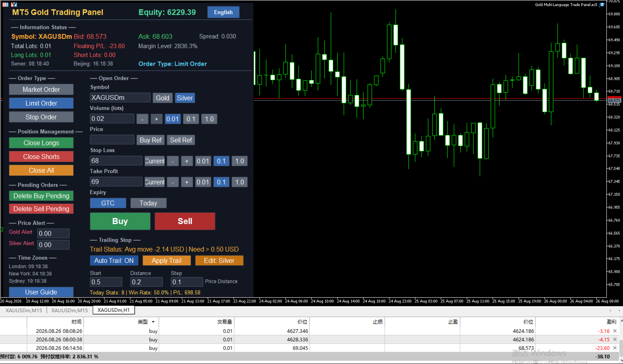Image resolution: width=623 pixels, height=364 pixels.
Task: Click the red-blue table icon above the panel title
Action: point(6,4)
